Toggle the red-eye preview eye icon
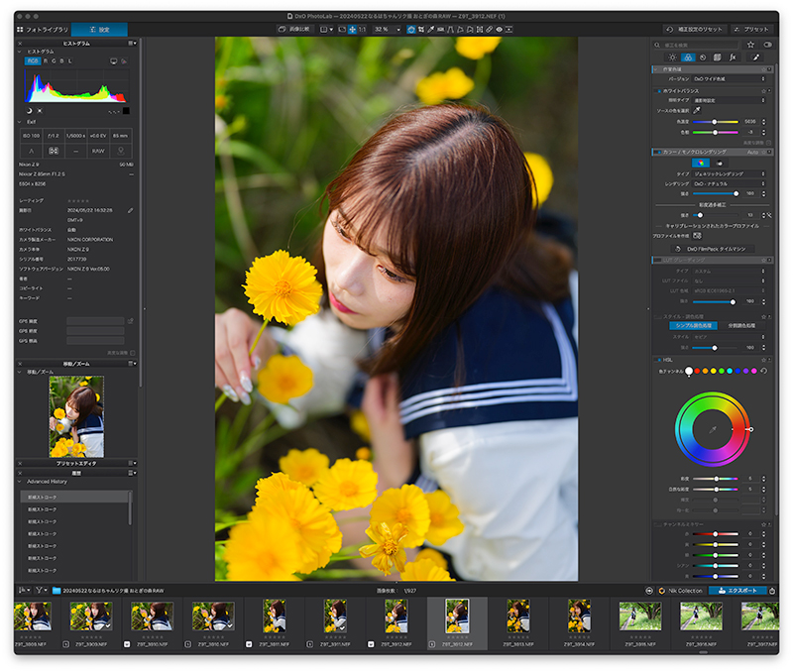Screen dimensions: 793x672 click(x=500, y=30)
